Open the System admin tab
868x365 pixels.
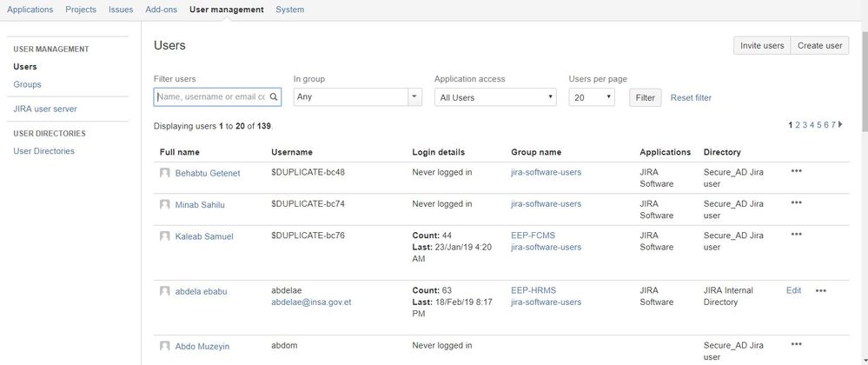coord(289,10)
